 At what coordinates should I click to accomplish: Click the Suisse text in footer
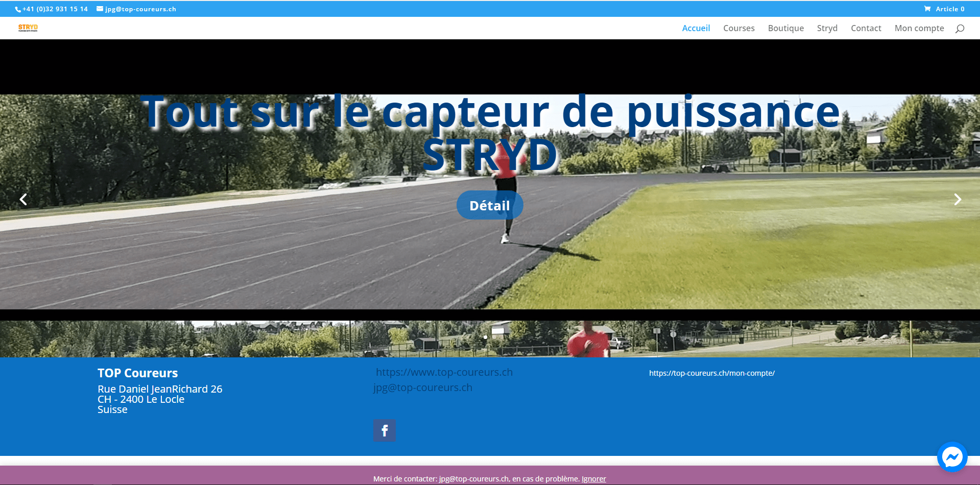(112, 409)
